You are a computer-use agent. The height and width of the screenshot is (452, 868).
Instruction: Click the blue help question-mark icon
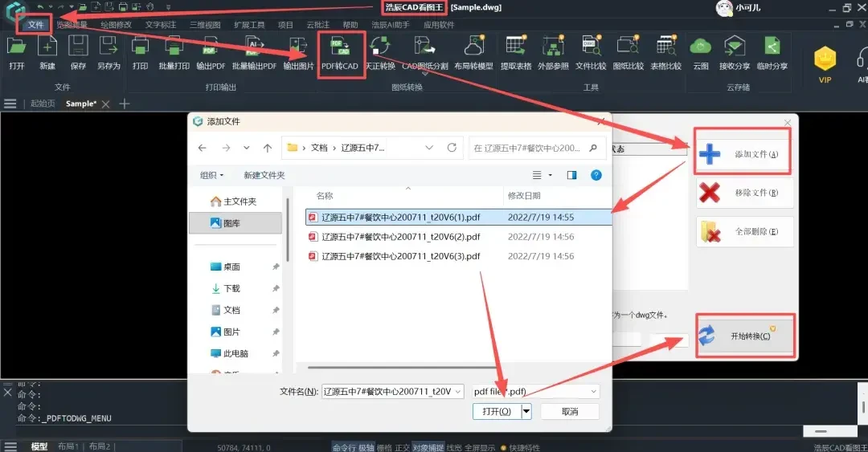point(596,175)
